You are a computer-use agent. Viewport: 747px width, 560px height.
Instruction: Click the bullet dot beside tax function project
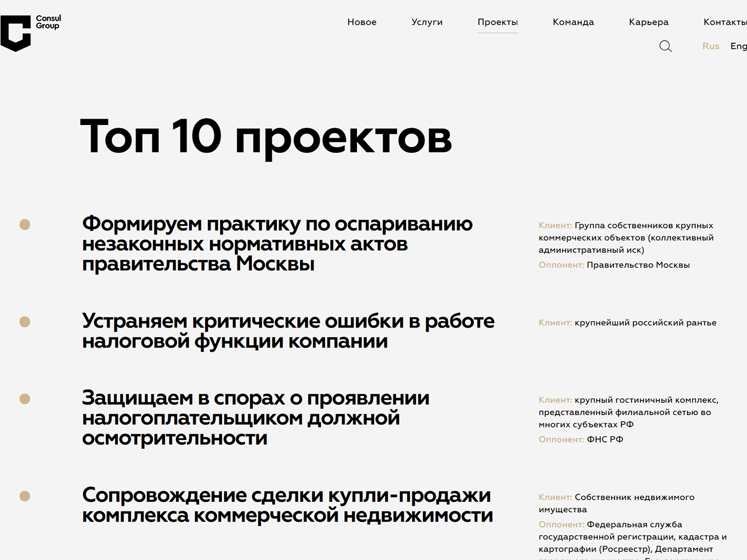25,322
